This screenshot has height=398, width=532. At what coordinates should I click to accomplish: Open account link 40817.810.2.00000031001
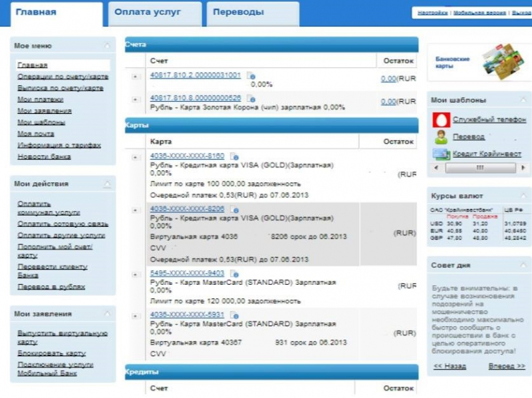click(x=196, y=75)
